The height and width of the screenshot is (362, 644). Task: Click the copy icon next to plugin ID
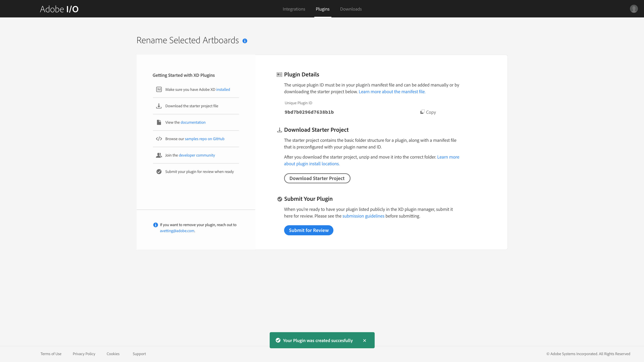(422, 112)
